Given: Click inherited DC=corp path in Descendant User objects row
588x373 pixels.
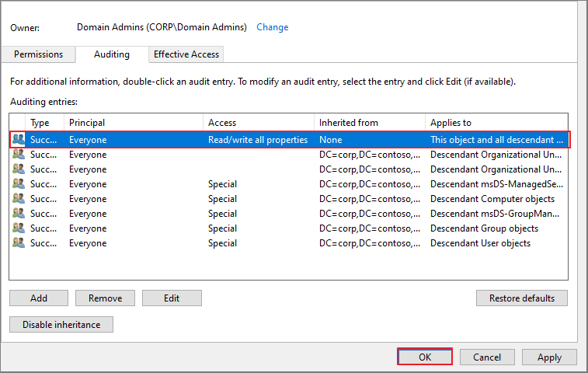Looking at the screenshot, I should pyautogui.click(x=370, y=243).
